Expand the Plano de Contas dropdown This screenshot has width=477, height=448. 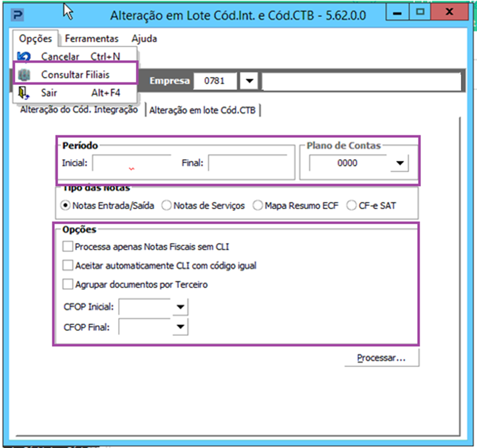(x=399, y=163)
